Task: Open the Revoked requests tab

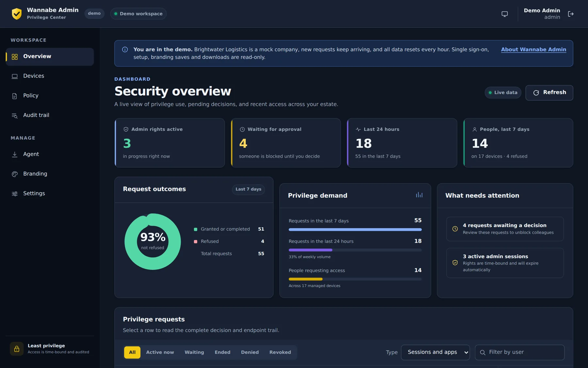Action: click(x=280, y=352)
